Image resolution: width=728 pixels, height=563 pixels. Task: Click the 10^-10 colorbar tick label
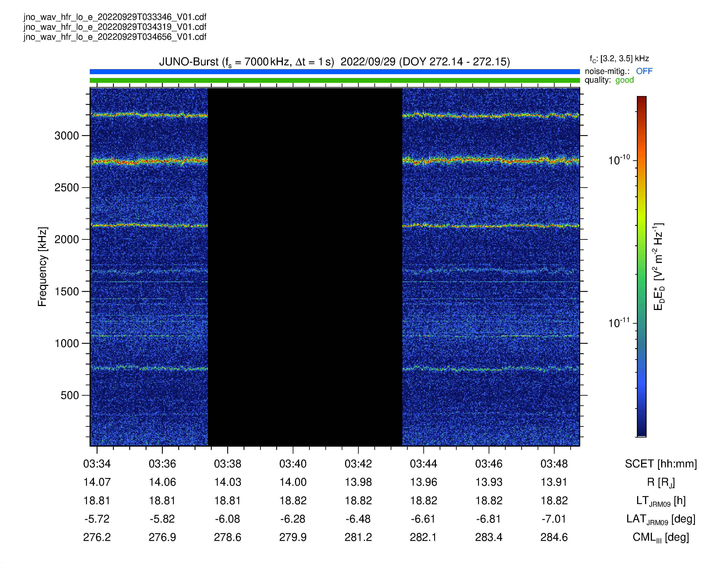click(619, 160)
